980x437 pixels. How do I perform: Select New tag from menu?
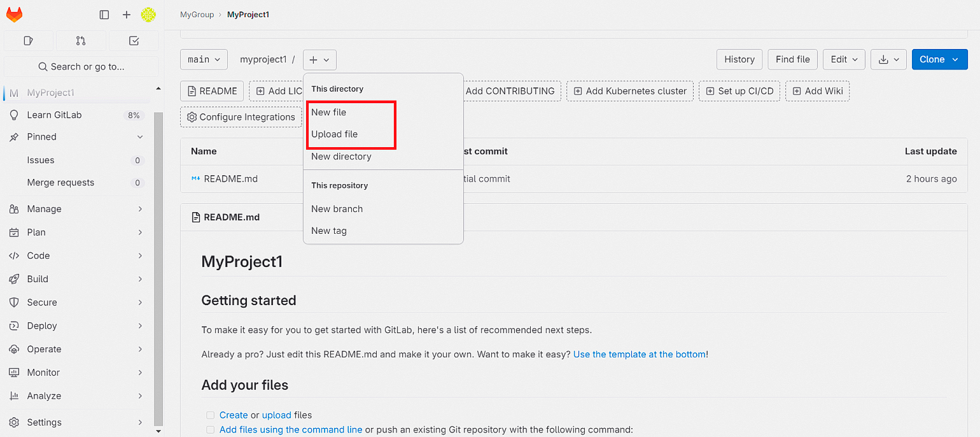(383, 231)
